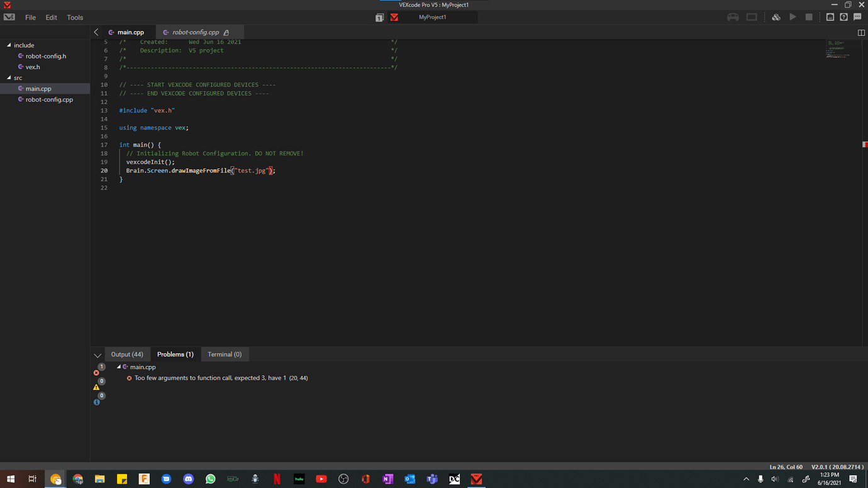The width and height of the screenshot is (868, 488).
Task: Click the gears icon in the toolbar
Action: tap(776, 17)
